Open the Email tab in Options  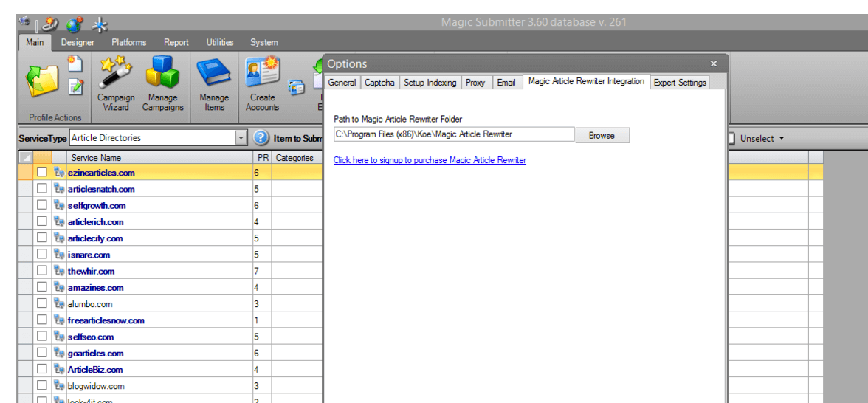(506, 83)
